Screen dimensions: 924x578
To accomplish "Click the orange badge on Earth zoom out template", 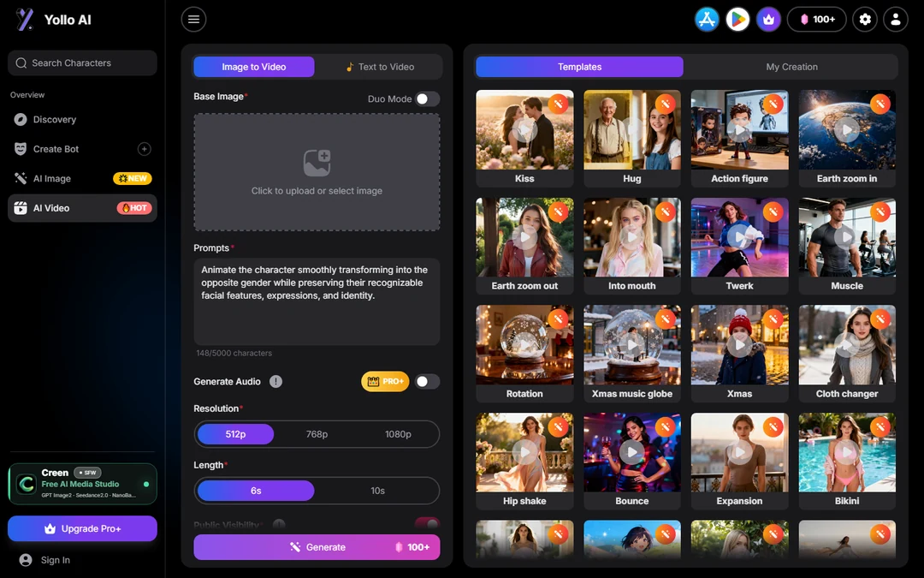I will 558,212.
